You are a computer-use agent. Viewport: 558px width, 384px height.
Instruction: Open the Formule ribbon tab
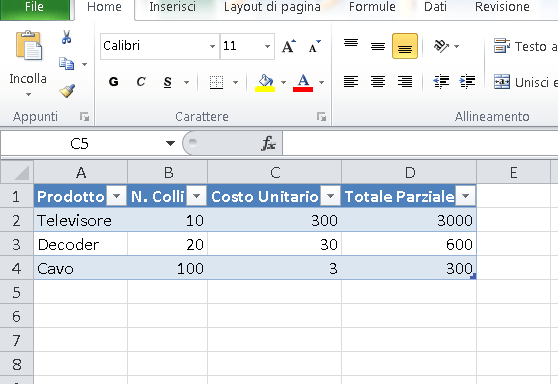(372, 7)
